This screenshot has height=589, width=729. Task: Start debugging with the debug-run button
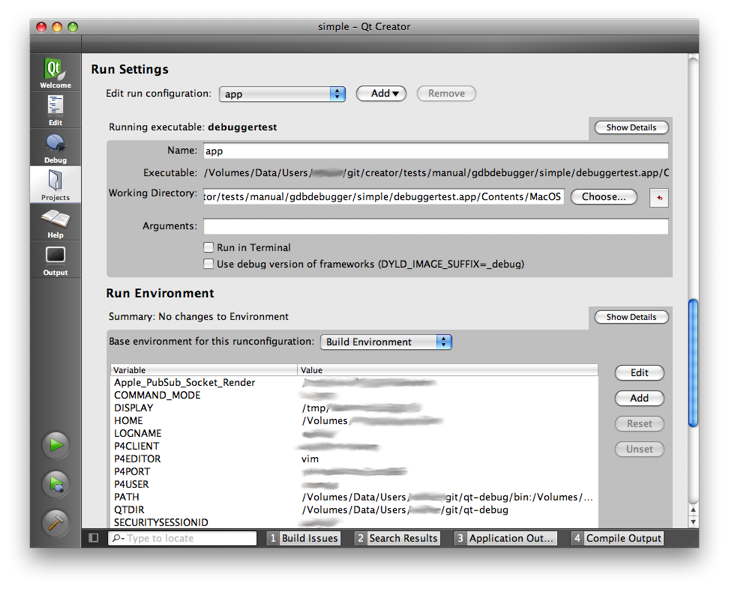point(56,484)
